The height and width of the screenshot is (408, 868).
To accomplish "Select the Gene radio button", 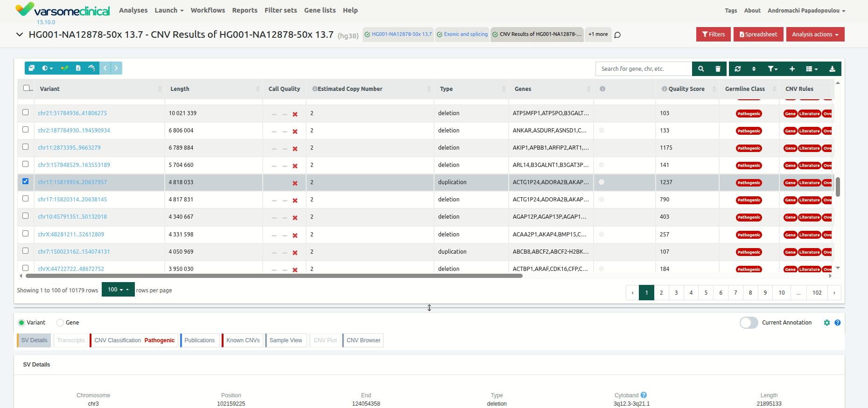I will (60, 323).
